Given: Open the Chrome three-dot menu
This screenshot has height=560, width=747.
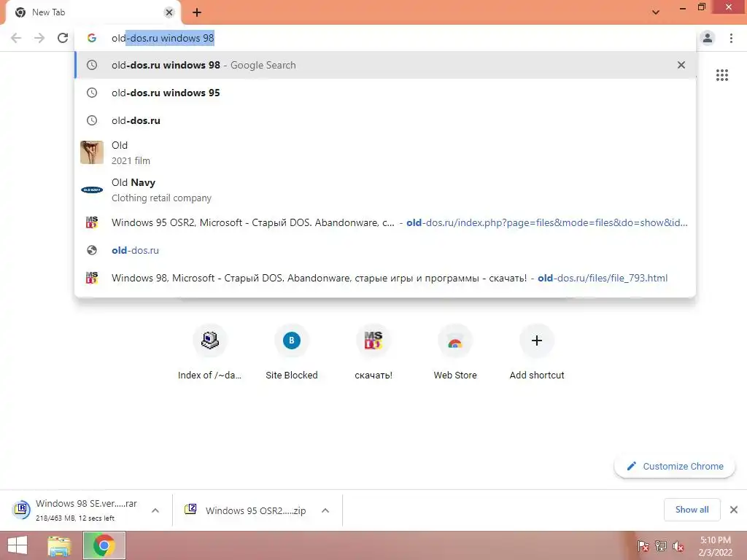Looking at the screenshot, I should (x=731, y=38).
